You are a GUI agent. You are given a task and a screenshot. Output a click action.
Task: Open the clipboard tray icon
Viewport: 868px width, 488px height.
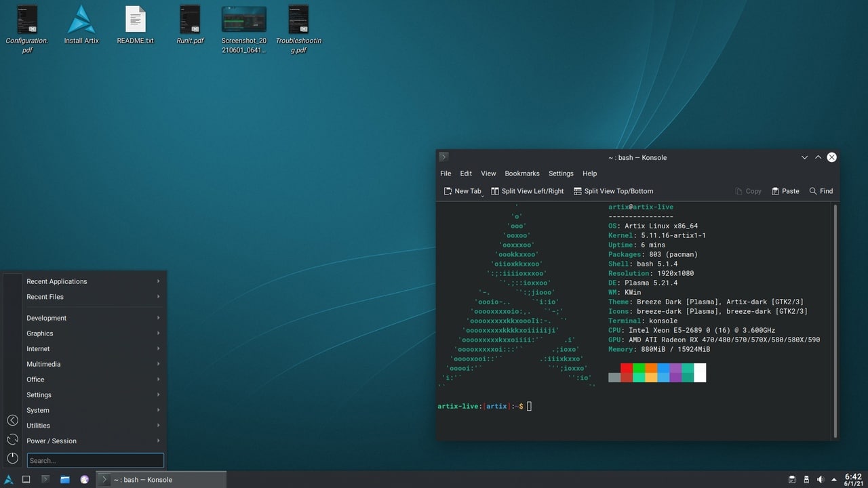[792, 480]
